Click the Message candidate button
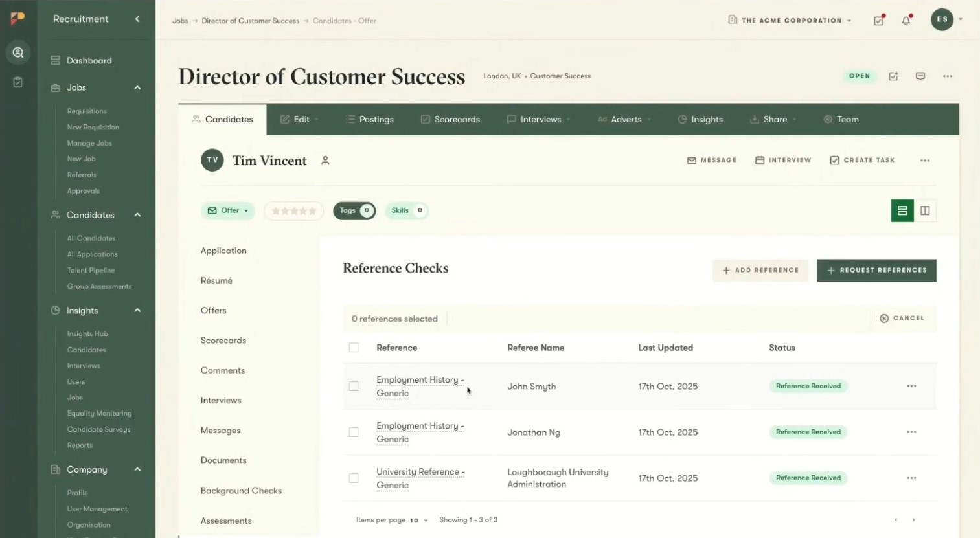980x538 pixels. (x=712, y=161)
